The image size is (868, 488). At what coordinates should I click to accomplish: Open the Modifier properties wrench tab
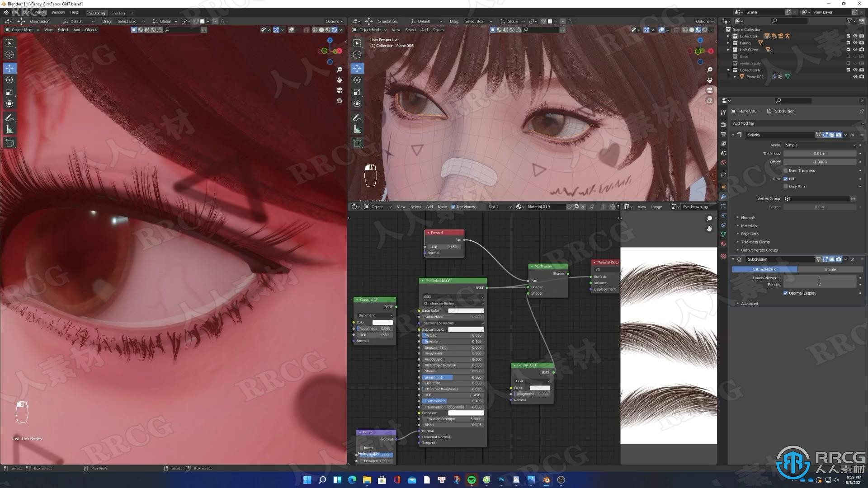(723, 197)
